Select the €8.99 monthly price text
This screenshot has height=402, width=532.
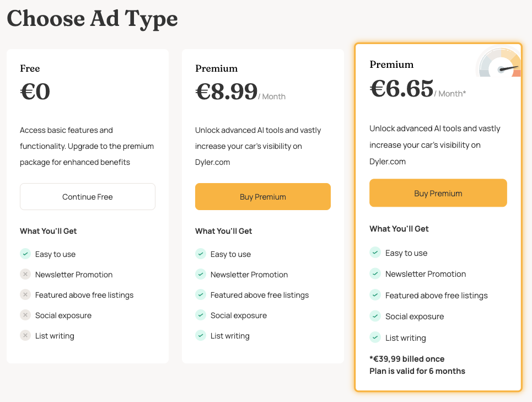pyautogui.click(x=240, y=92)
